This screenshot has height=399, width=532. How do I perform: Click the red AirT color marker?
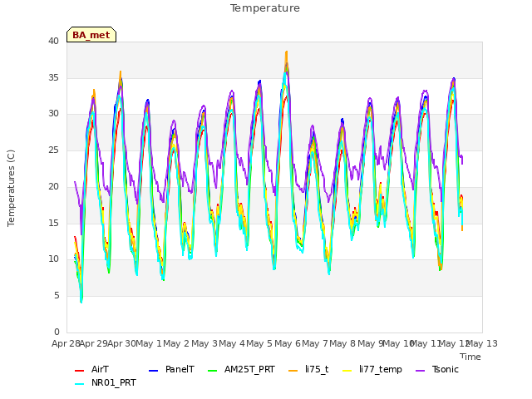(x=79, y=371)
